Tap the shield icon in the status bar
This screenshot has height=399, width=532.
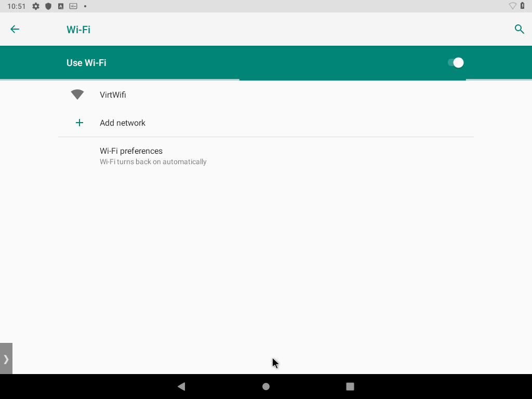coord(48,6)
